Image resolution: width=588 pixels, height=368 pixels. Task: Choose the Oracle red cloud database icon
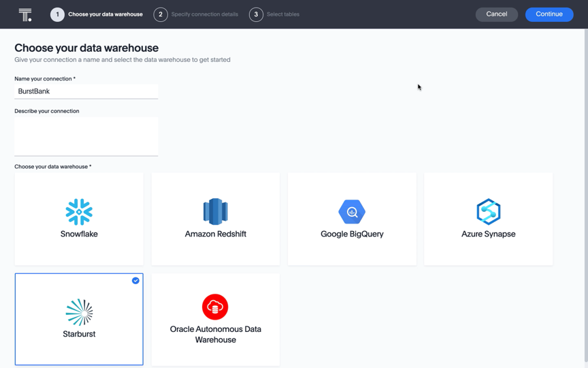point(215,307)
